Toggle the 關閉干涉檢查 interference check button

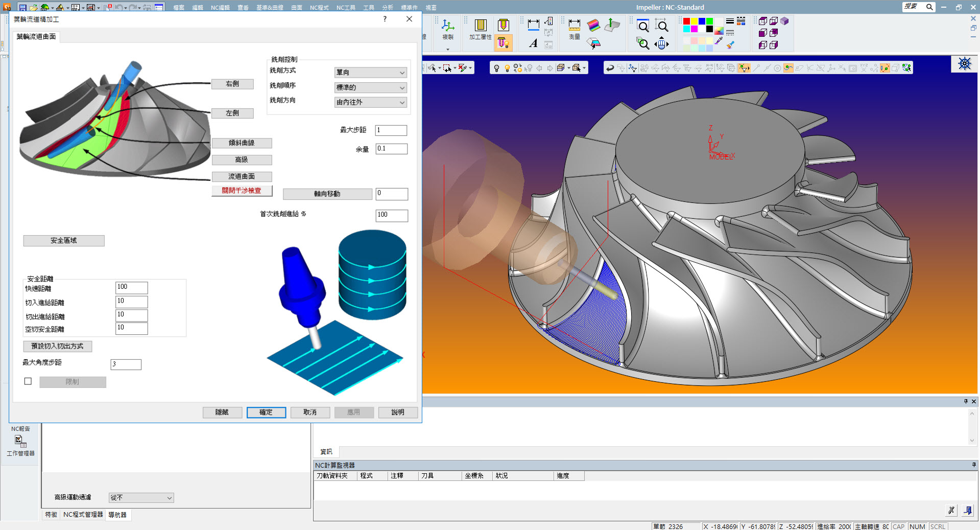click(242, 191)
